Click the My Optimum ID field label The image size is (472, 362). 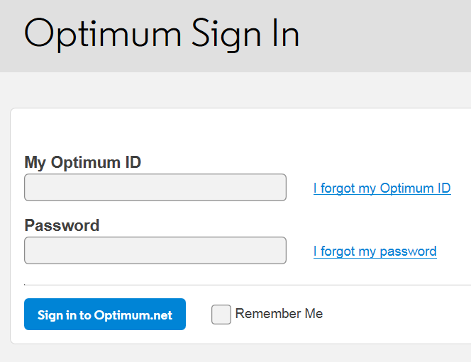pyautogui.click(x=83, y=163)
